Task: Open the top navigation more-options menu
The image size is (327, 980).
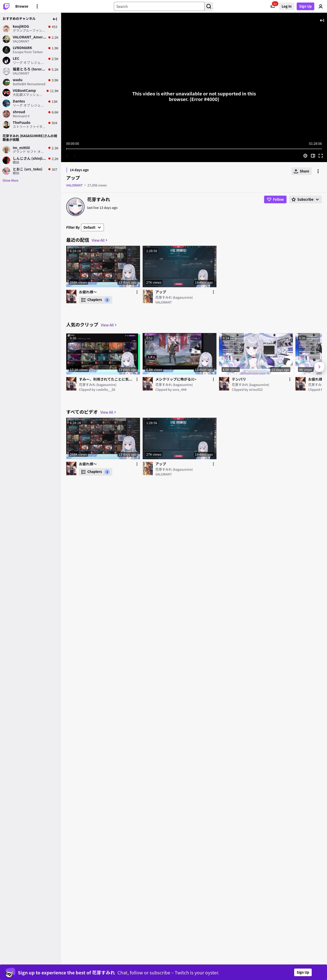Action: point(37,6)
